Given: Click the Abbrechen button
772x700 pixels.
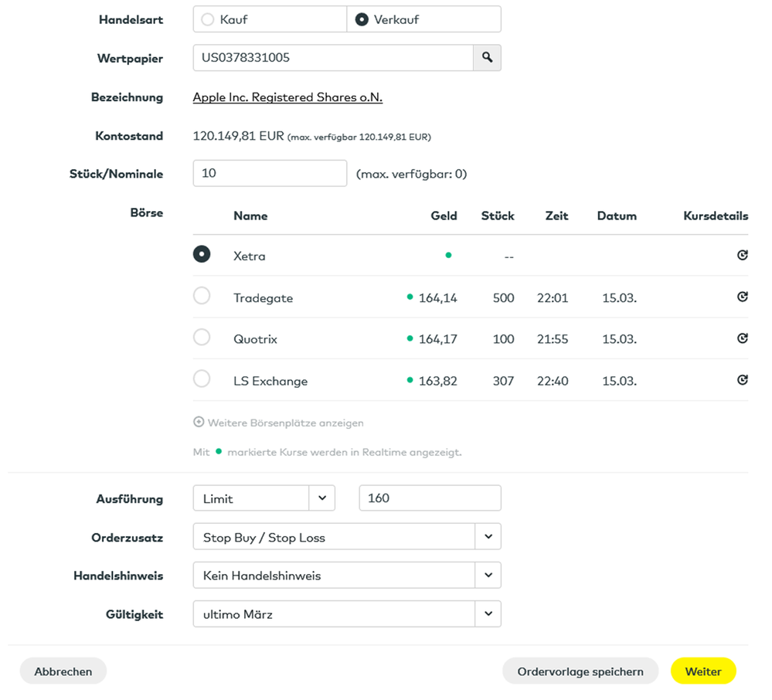Looking at the screenshot, I should [x=63, y=671].
